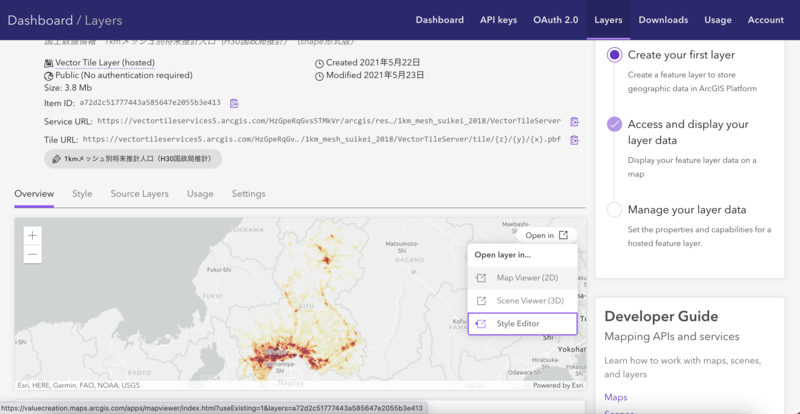Click the Service URL text
Viewport: 800px width, 414px height.
click(329, 121)
